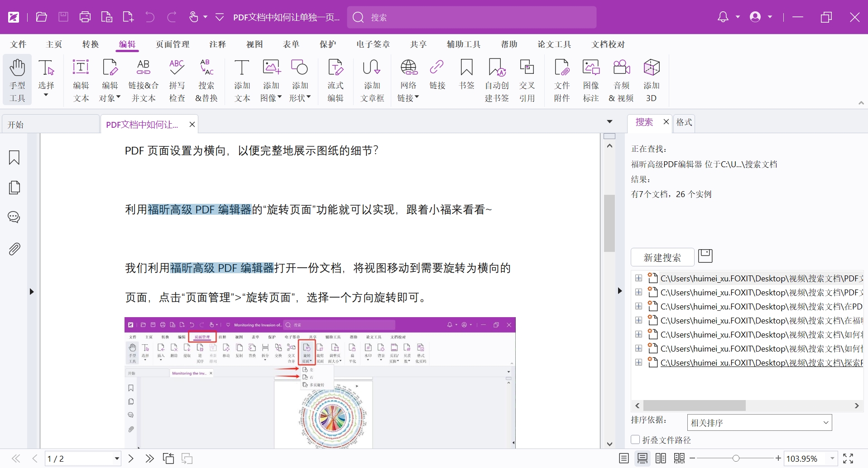The width and height of the screenshot is (868, 468).
Task: Open the Web Link (网络链接) tool
Action: (x=408, y=80)
